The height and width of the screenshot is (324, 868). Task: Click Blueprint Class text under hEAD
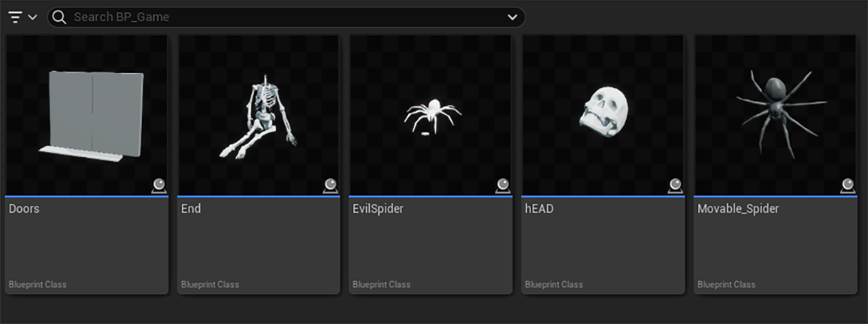click(554, 284)
